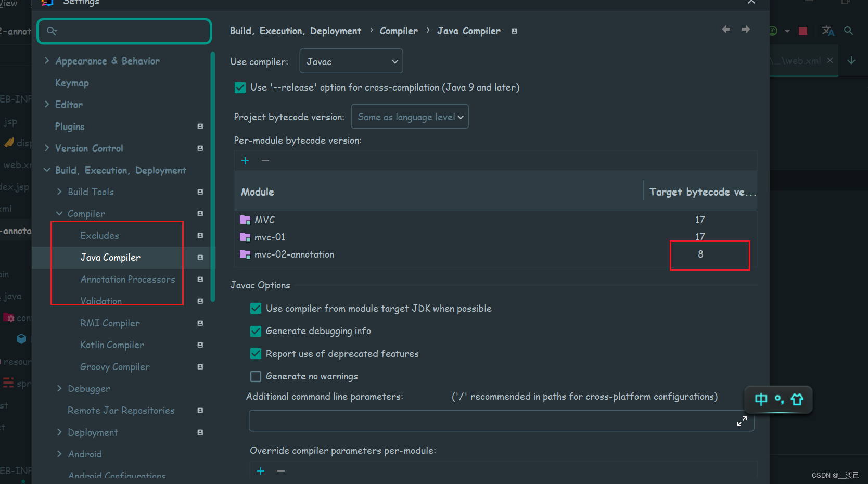Image resolution: width=868 pixels, height=484 pixels.
Task: Expand the Android node
Action: (59, 454)
